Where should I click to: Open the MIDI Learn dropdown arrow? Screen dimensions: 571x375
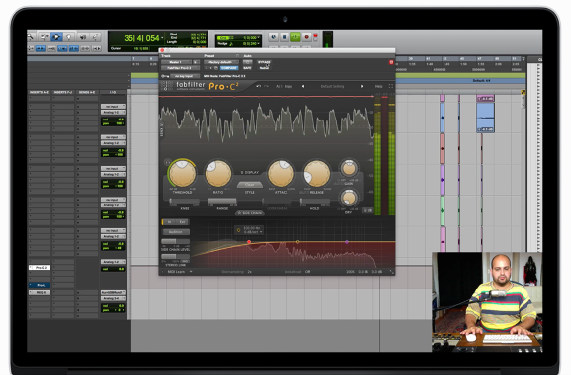click(x=191, y=272)
